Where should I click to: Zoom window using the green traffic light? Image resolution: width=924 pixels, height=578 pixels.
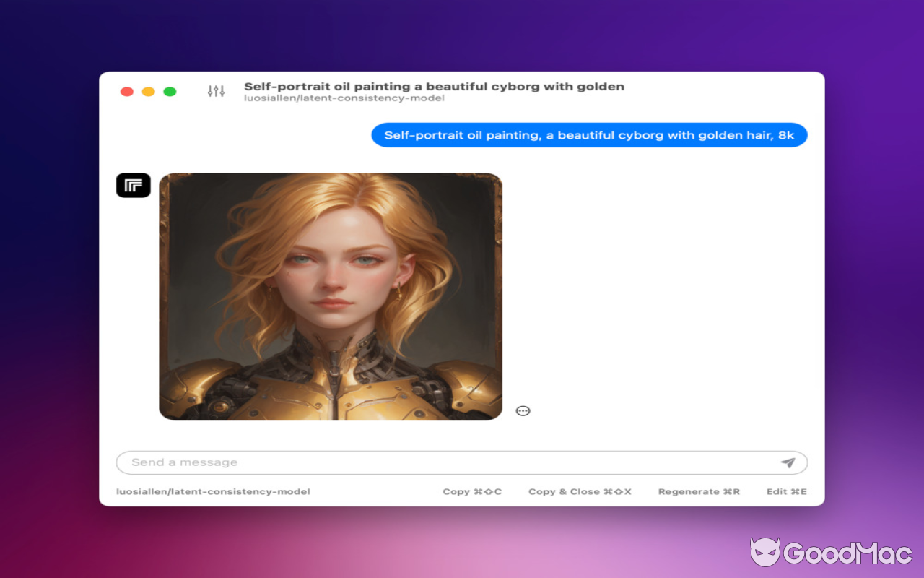click(170, 91)
